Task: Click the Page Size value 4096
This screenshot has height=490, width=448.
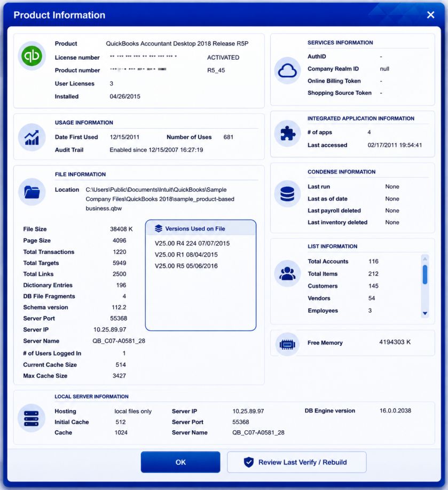Action: click(120, 241)
